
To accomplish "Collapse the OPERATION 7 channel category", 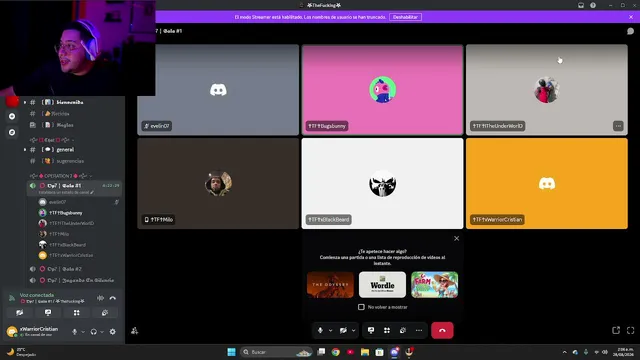I will point(60,176).
